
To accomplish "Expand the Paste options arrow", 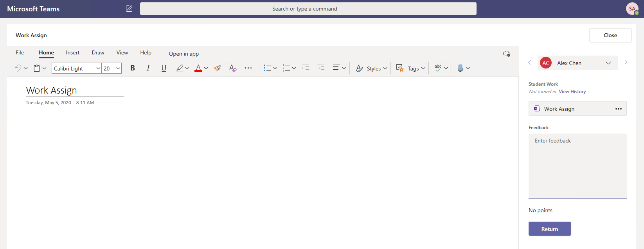I will point(45,68).
